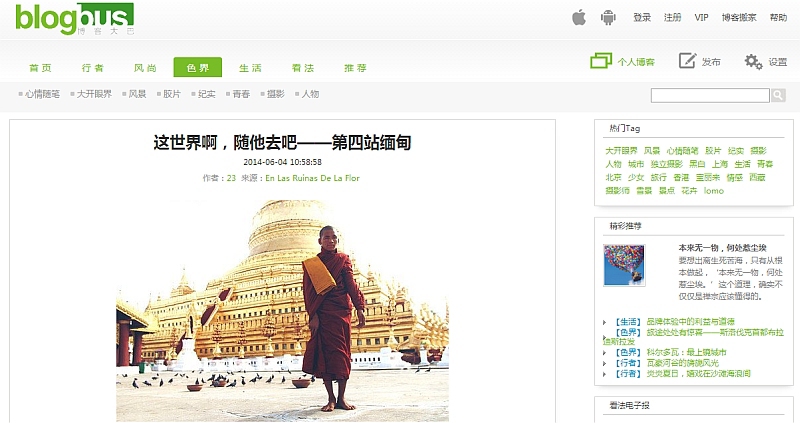
Task: Click the Apple iOS app icon
Action: [x=579, y=17]
